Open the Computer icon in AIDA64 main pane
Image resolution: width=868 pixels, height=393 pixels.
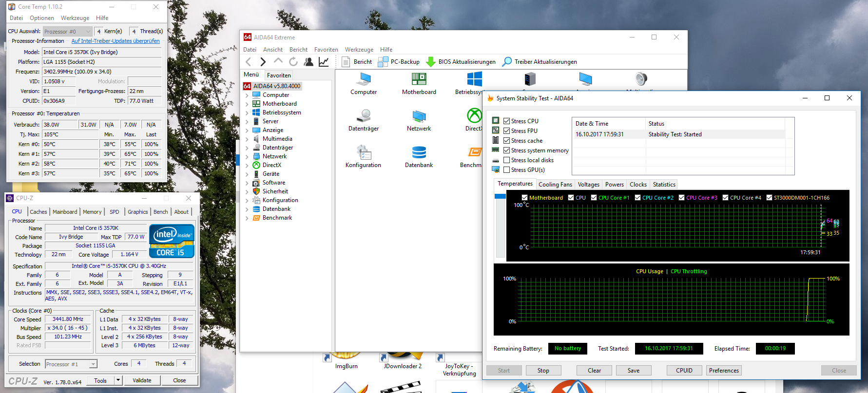click(x=364, y=84)
